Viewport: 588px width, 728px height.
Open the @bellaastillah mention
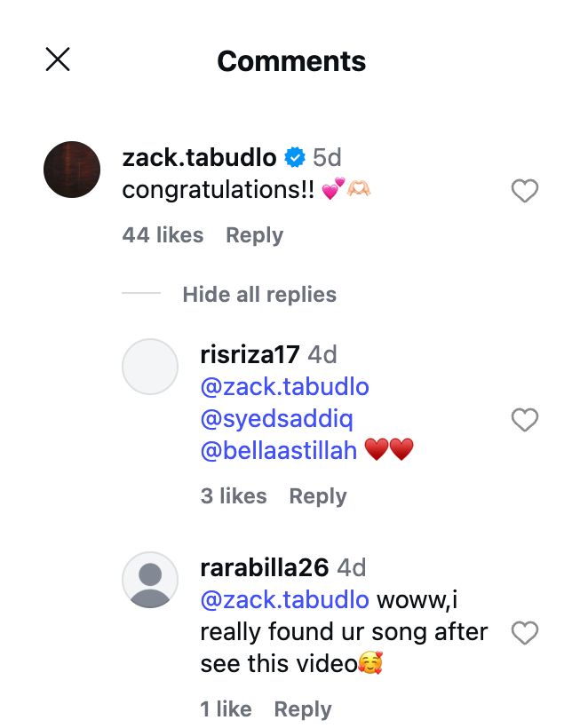[279, 451]
